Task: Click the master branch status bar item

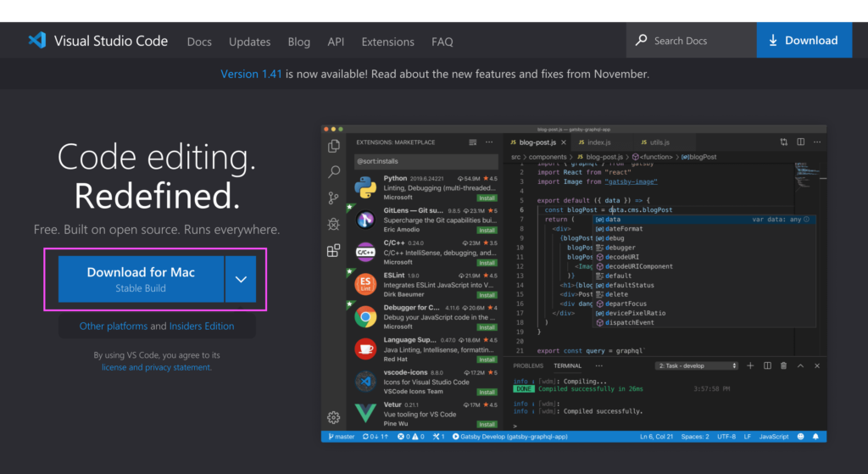Action: pos(341,437)
